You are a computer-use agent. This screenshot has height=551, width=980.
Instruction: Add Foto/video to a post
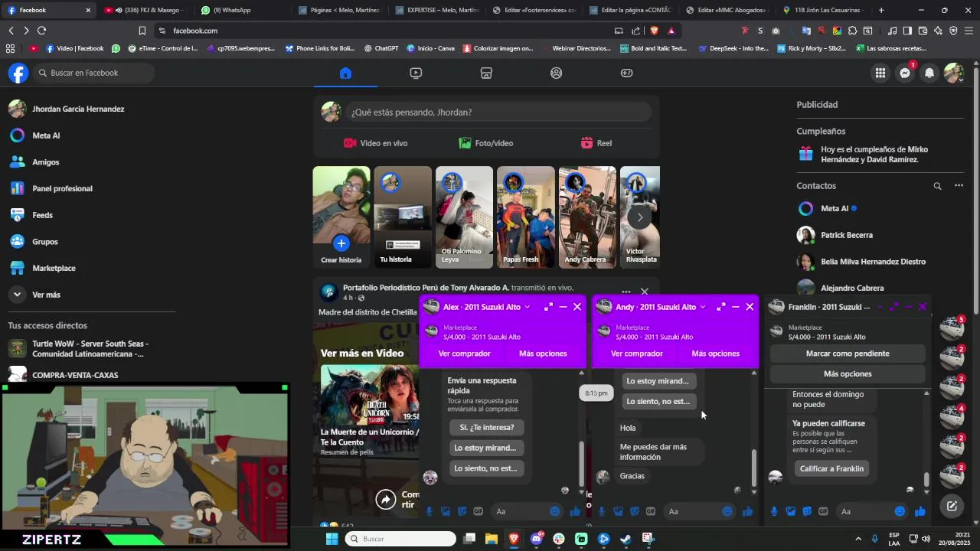[485, 143]
